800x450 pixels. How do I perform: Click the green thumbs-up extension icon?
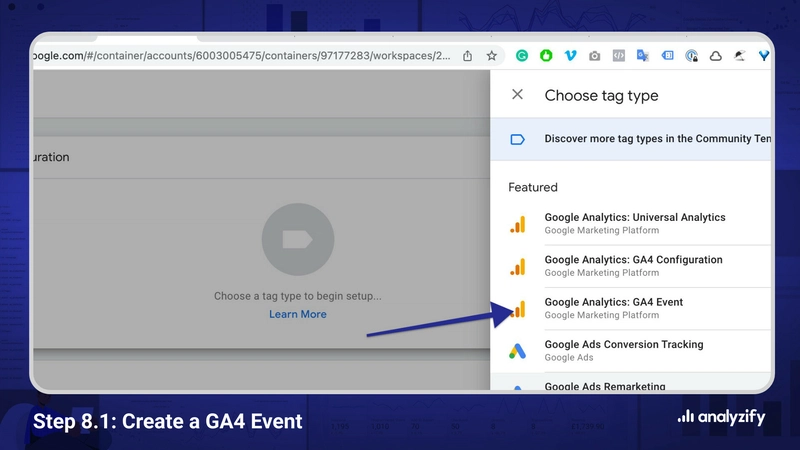[x=546, y=56]
